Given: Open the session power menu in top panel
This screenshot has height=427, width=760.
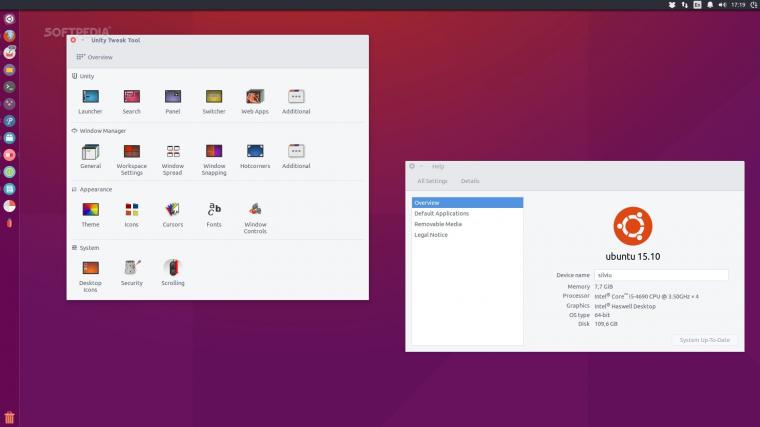Looking at the screenshot, I should click(x=754, y=5).
